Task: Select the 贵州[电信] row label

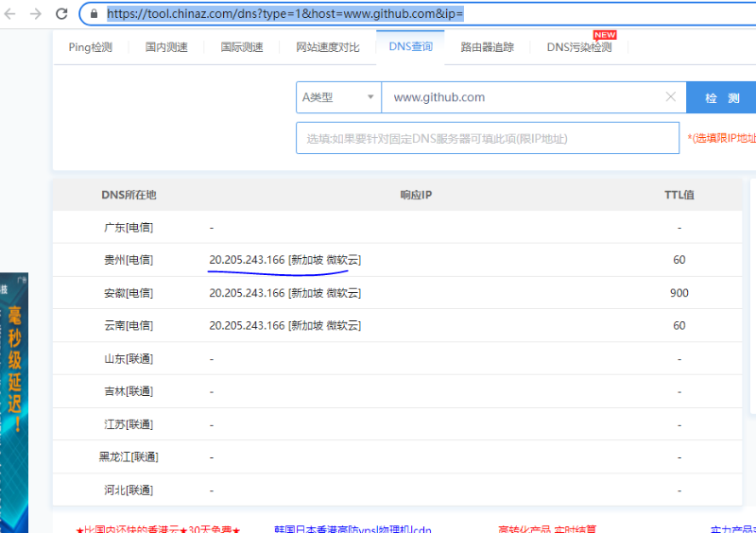Action: pos(129,260)
